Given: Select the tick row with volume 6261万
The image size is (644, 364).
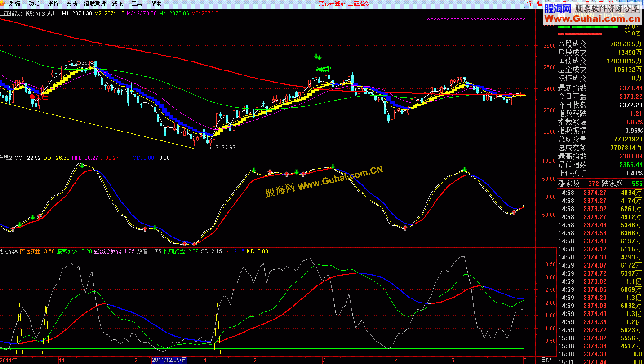Looking at the screenshot, I should (x=600, y=209).
